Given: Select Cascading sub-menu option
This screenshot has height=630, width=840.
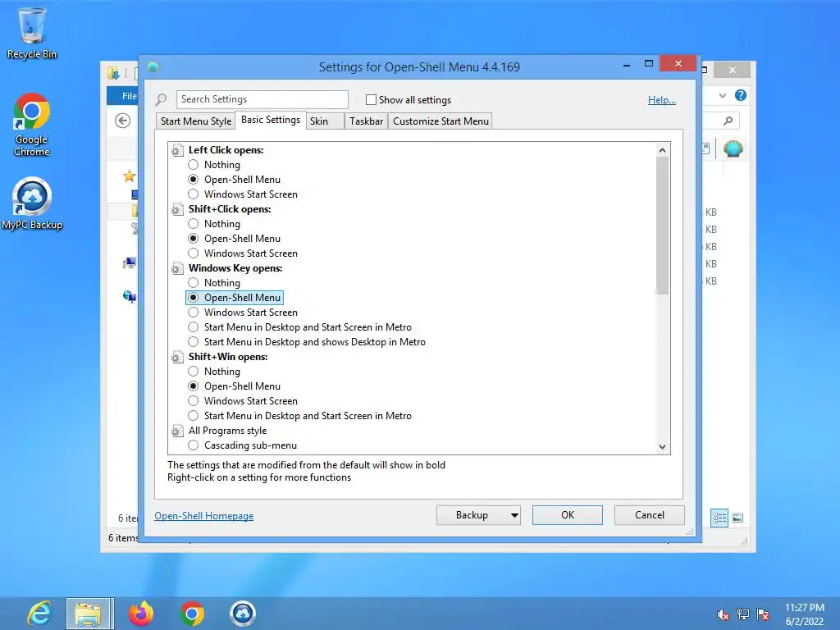Looking at the screenshot, I should click(194, 445).
